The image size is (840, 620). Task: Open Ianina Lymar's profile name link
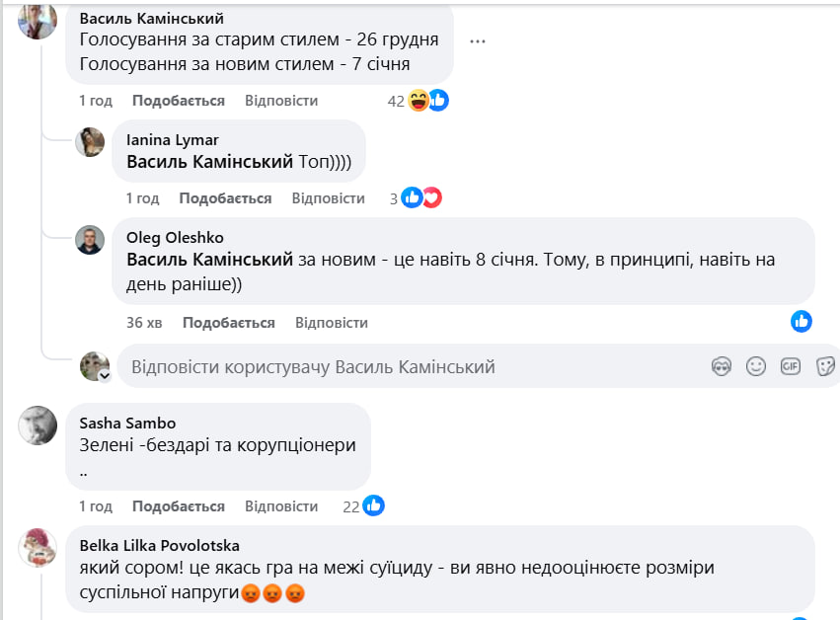tap(173, 140)
